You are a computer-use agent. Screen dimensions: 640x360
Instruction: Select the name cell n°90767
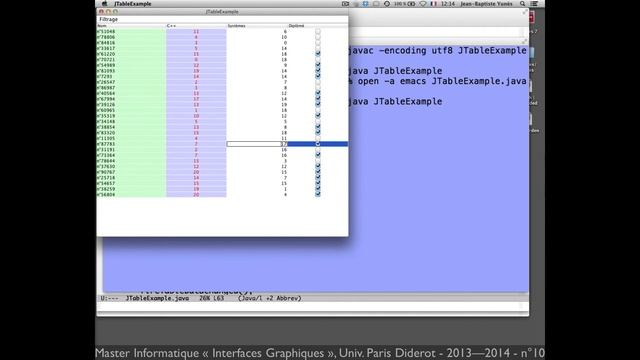click(131, 172)
